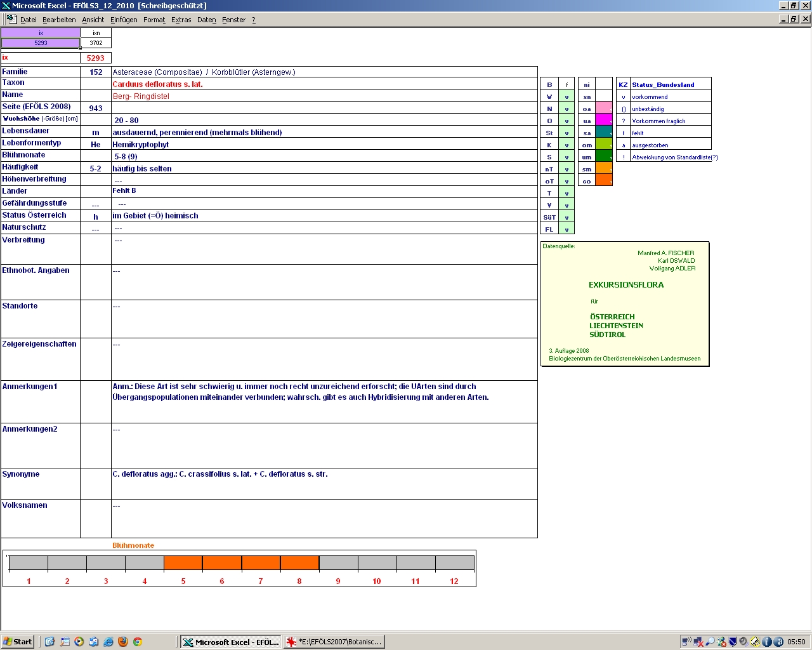Click the gray bar for month 12
812x650 pixels.
tap(454, 563)
